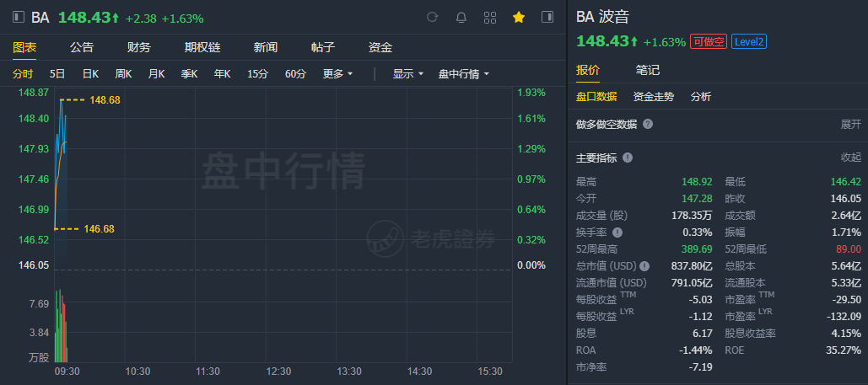The height and width of the screenshot is (385, 868).
Task: Select the 盘口数据 sub-tab
Action: point(596,97)
